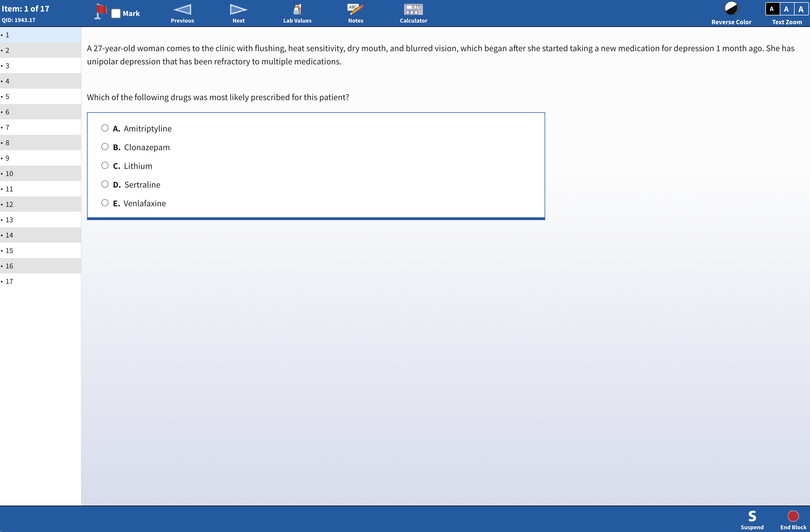Jump to question 14 in the list

(40, 235)
